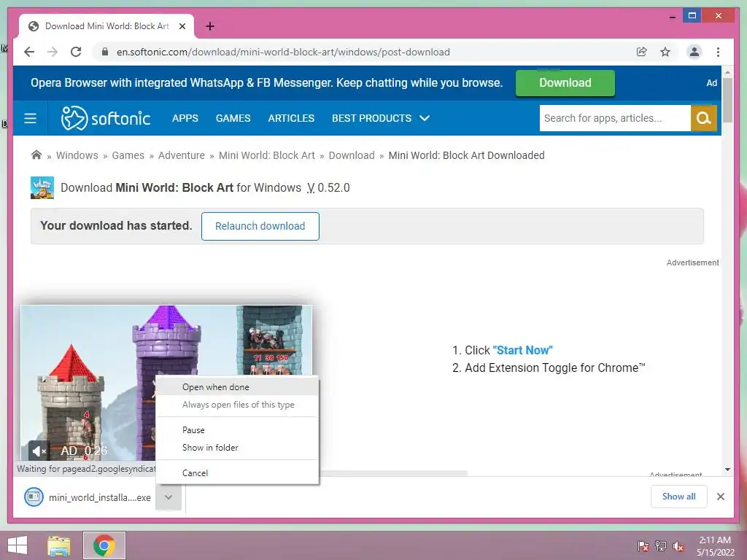Screen dimensions: 747x560
Task: Open the APPS navigation item
Action: [x=185, y=118]
